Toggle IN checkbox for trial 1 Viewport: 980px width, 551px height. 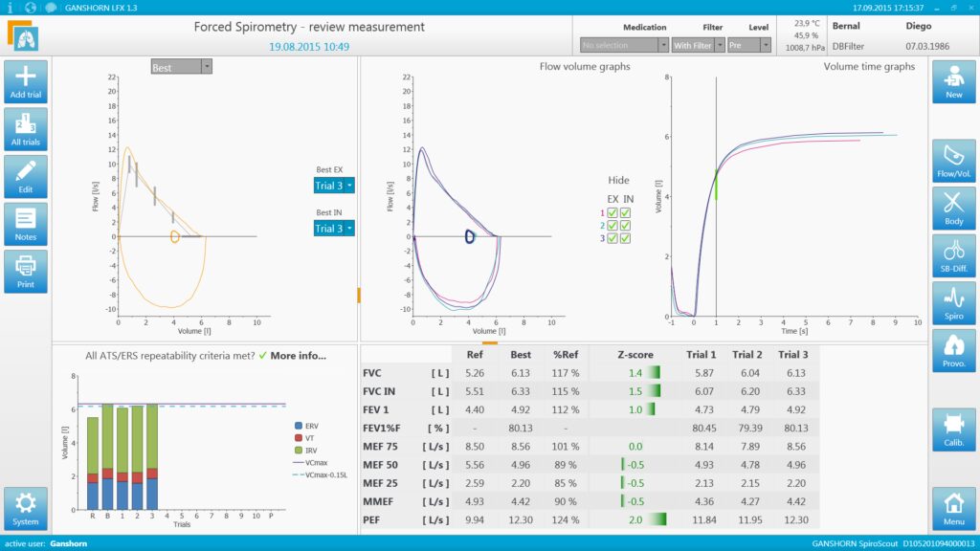click(x=625, y=213)
